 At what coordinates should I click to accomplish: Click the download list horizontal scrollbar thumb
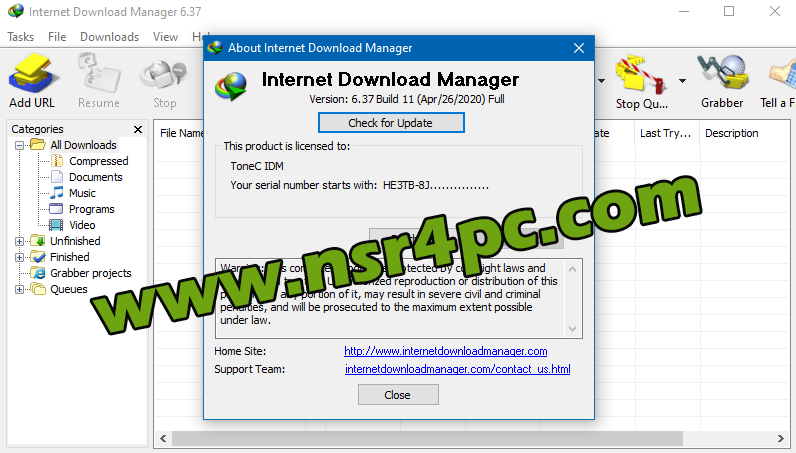427,438
